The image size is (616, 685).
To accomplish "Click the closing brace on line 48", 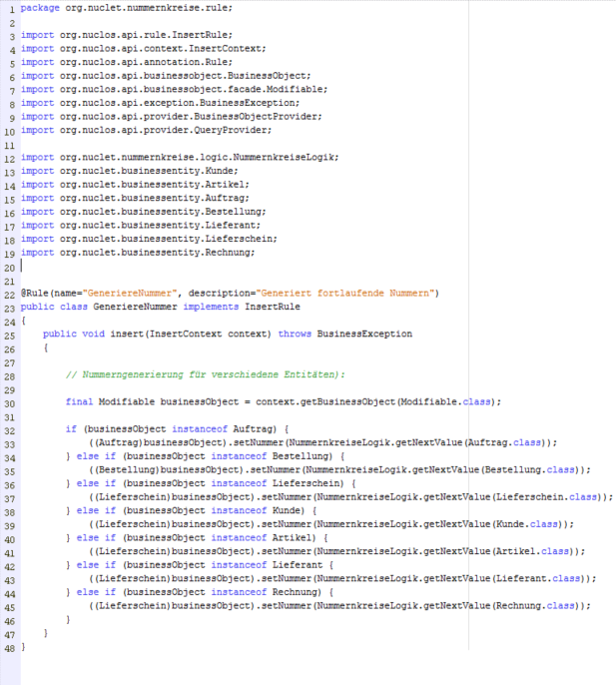I will (24, 647).
